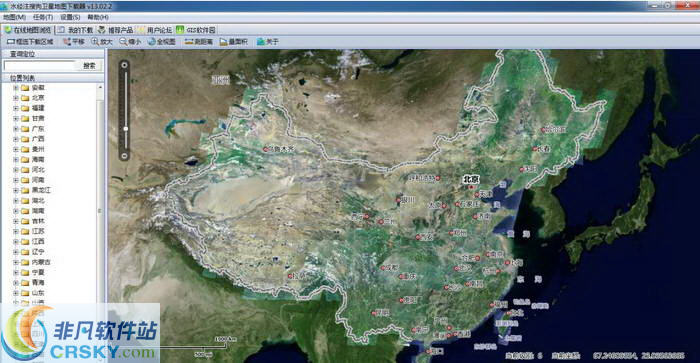Image resolution: width=700 pixels, height=363 pixels.
Task: Expand the 甘肃 tree node
Action: click(16, 118)
